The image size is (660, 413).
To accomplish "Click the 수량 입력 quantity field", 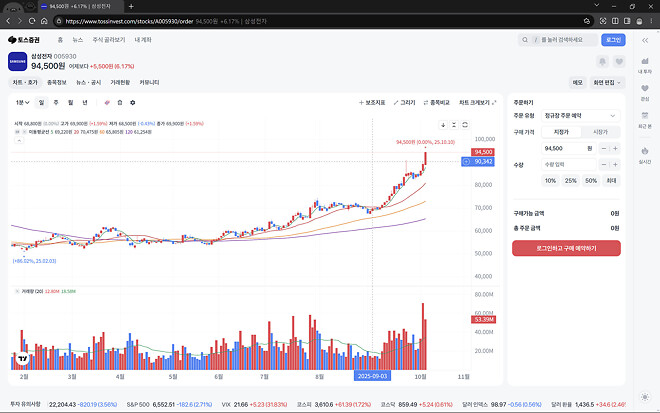I will pos(570,164).
